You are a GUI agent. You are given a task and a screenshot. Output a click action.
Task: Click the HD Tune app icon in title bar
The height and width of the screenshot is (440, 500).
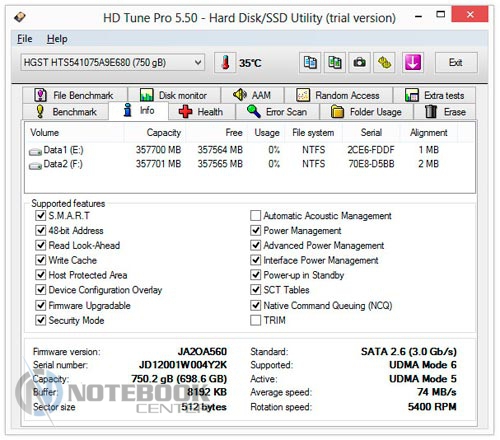coord(20,17)
